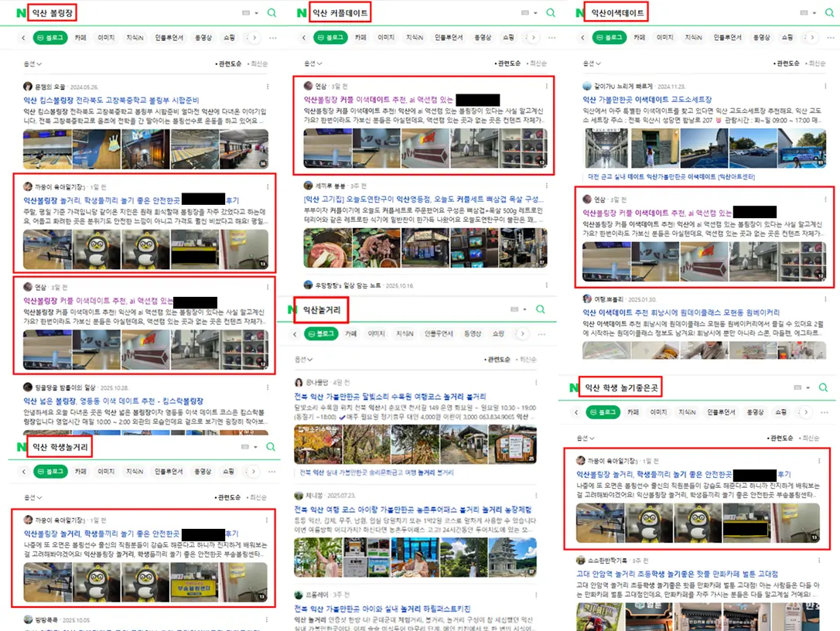The height and width of the screenshot is (631, 840).
Task: Click the next arrow in the 익산놀거리 tab row
Action: pyautogui.click(x=522, y=334)
